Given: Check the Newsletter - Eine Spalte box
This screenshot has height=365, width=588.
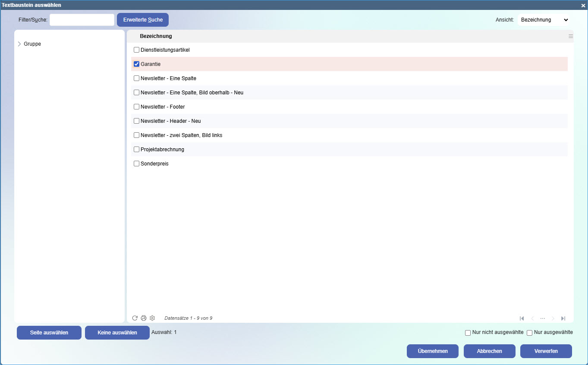Looking at the screenshot, I should [x=137, y=78].
